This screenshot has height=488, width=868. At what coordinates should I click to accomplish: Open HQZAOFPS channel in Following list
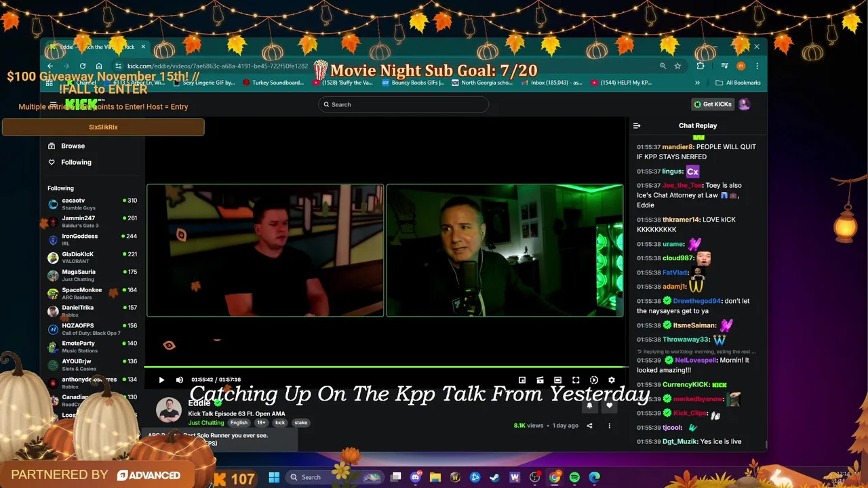click(x=92, y=329)
